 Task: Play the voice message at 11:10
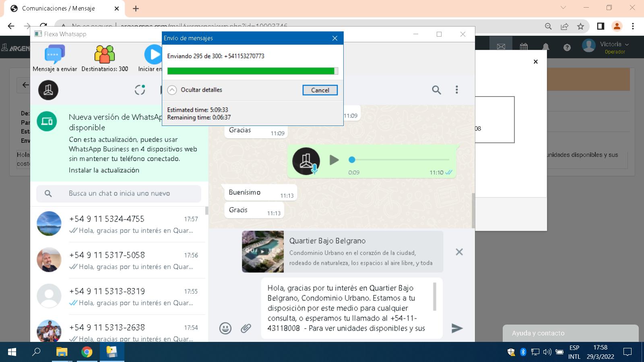pos(334,160)
